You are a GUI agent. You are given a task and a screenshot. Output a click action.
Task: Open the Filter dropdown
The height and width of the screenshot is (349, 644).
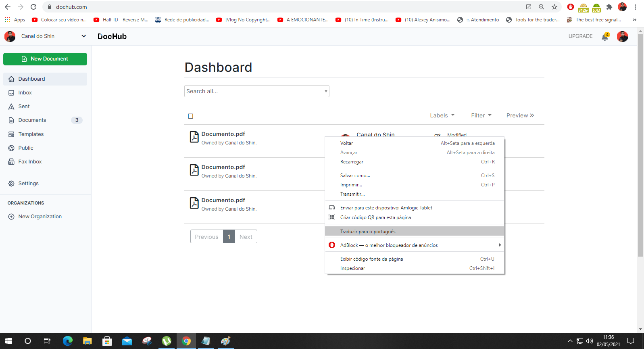pyautogui.click(x=481, y=115)
